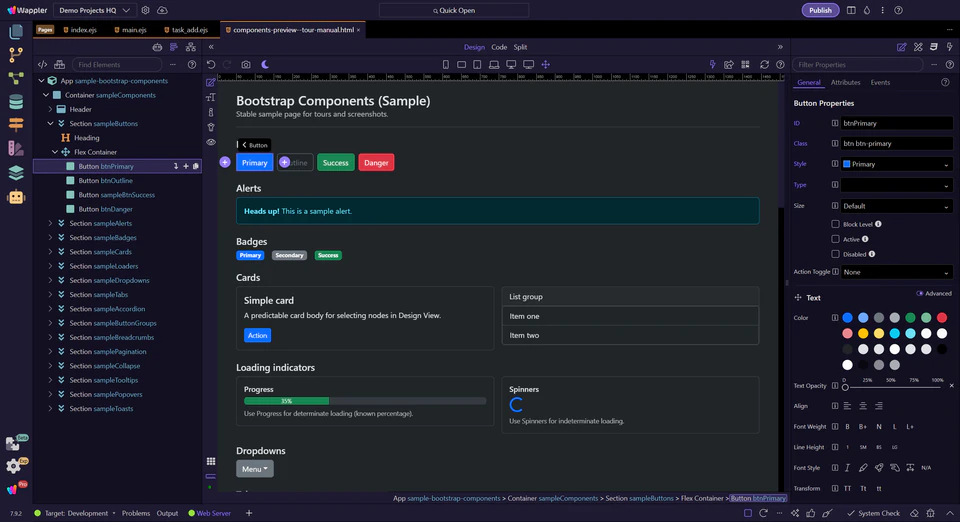Toggle dark mode moon icon

[x=265, y=64]
